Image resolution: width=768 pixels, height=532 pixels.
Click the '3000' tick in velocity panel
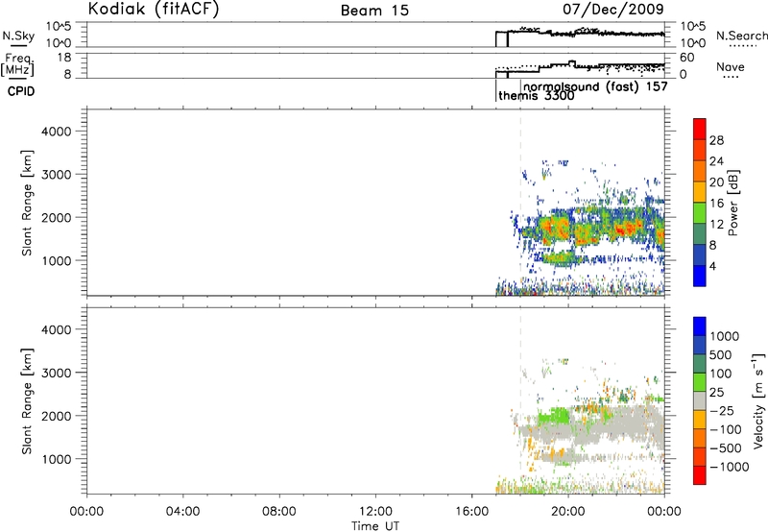(x=56, y=373)
